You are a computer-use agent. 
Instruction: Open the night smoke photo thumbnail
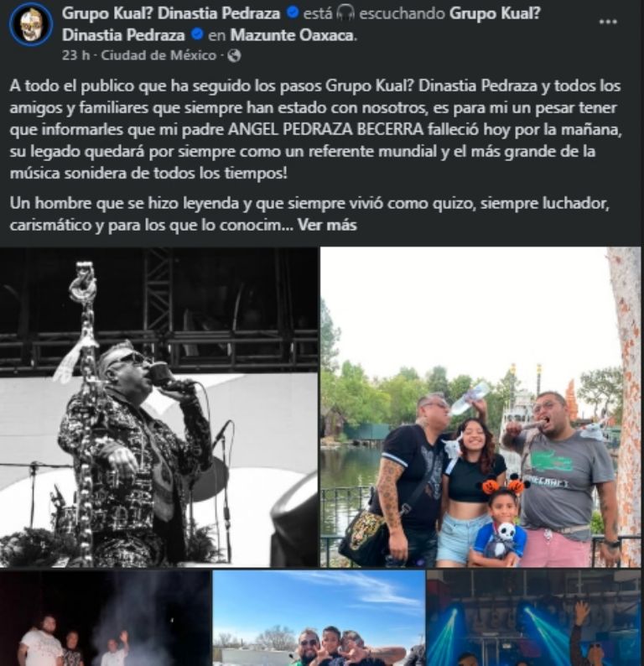106,618
